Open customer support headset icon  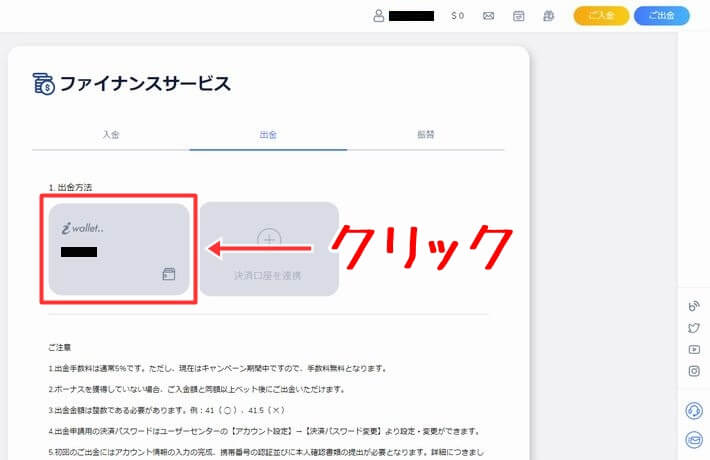(694, 410)
